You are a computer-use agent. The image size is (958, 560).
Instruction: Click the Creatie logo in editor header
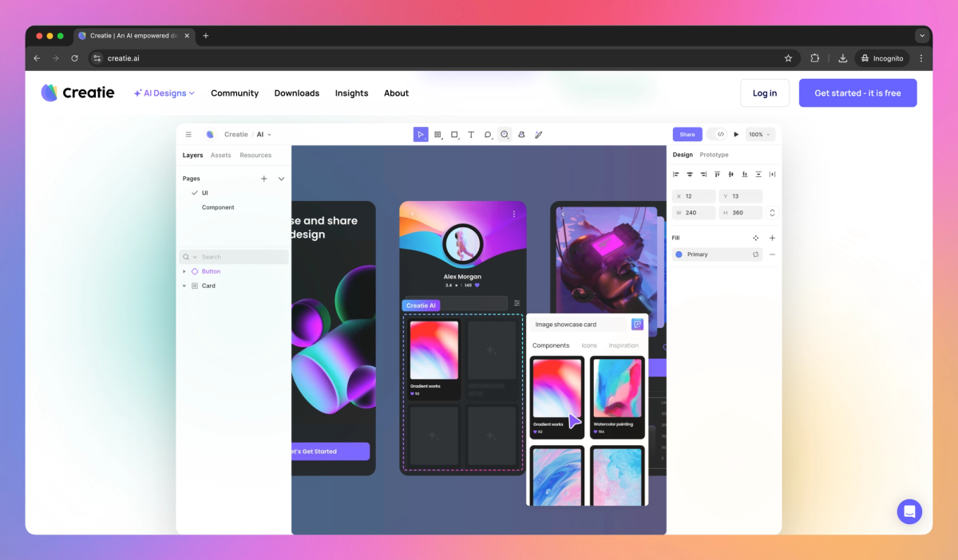pyautogui.click(x=210, y=135)
